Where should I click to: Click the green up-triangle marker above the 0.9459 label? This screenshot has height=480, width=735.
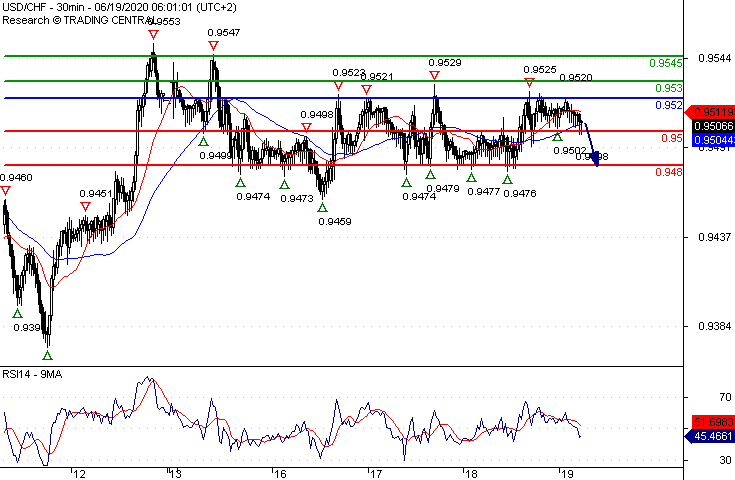click(x=322, y=207)
